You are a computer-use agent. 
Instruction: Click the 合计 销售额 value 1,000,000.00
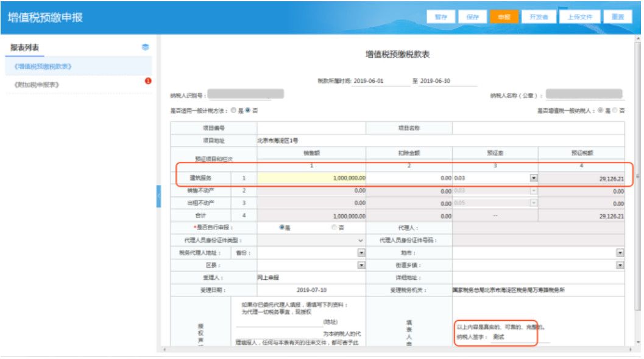pos(349,216)
